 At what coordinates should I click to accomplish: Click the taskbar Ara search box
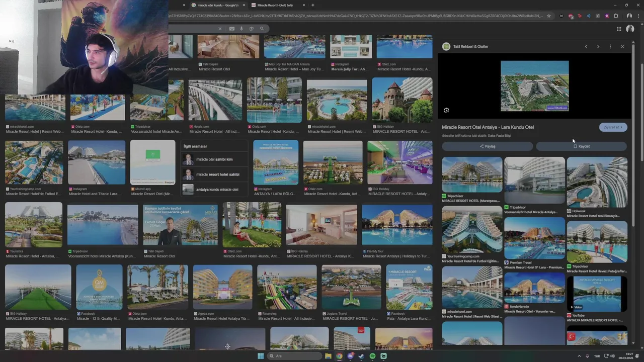[294, 356]
